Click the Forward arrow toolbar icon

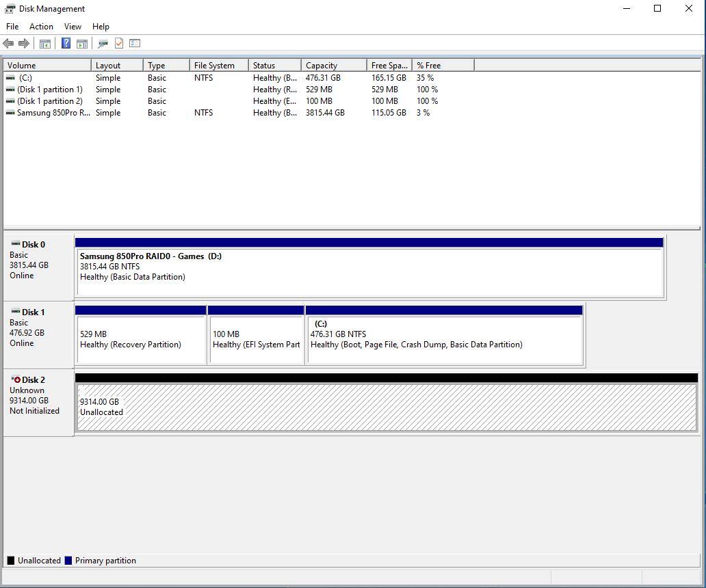click(24, 44)
